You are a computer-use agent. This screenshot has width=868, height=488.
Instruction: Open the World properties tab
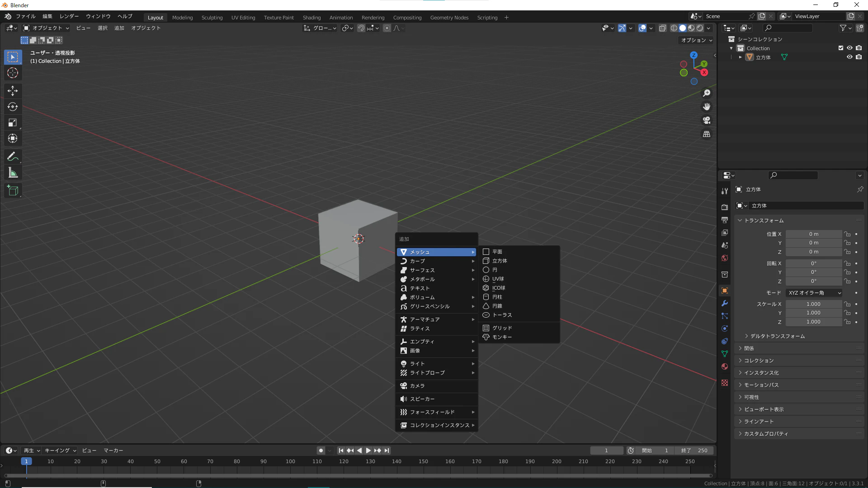(725, 258)
